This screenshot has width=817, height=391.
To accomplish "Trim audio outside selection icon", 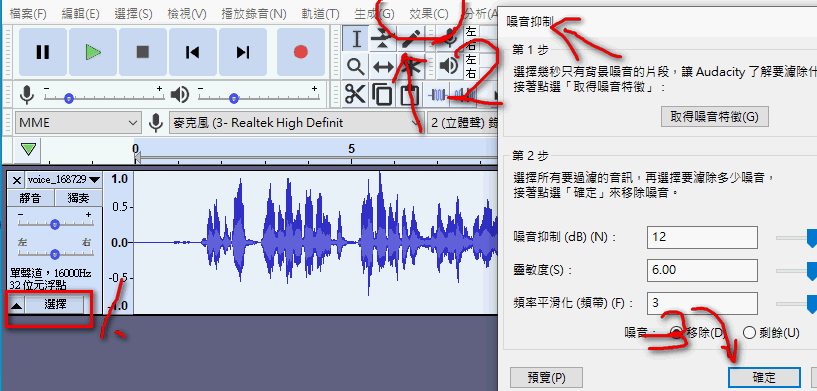I will click(439, 95).
